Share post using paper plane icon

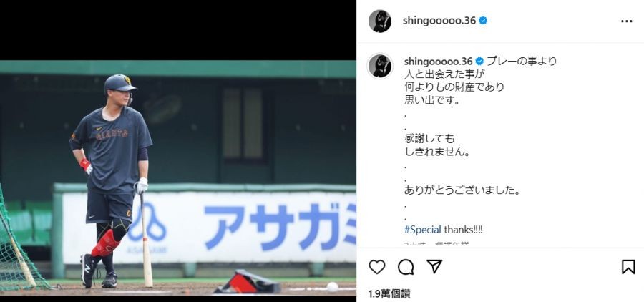(434, 266)
